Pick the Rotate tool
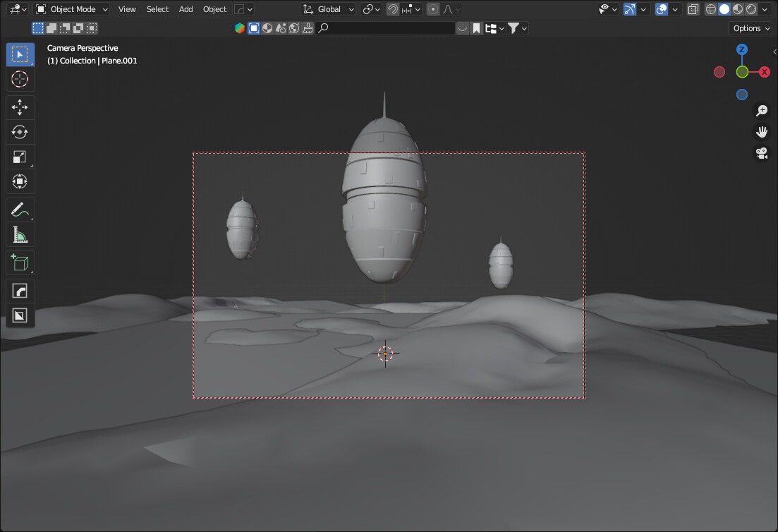Viewport: 778px width, 532px height. tap(20, 132)
